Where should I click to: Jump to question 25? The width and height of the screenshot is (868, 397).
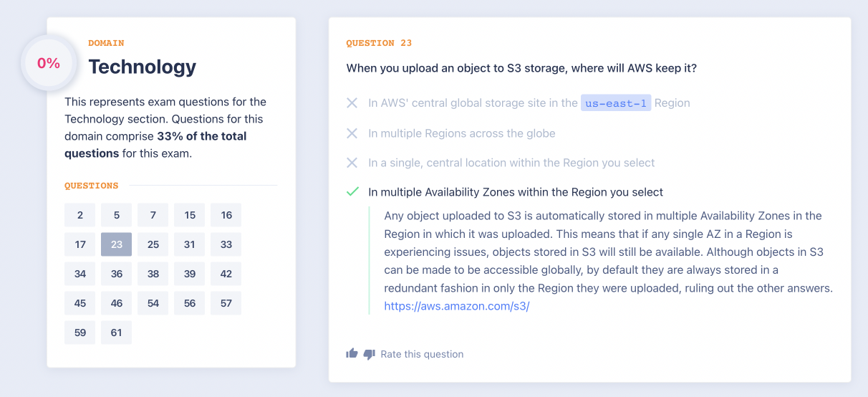point(153,244)
